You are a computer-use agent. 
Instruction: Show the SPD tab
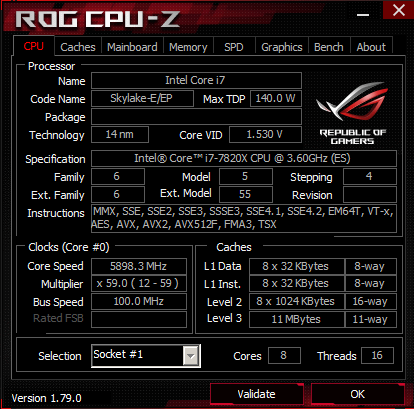(x=234, y=47)
